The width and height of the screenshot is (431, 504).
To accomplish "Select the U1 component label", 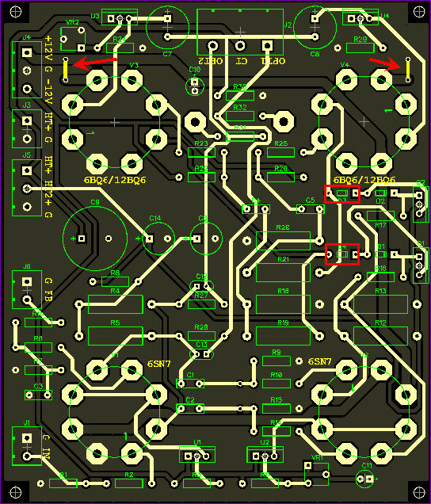I will pos(197,442).
